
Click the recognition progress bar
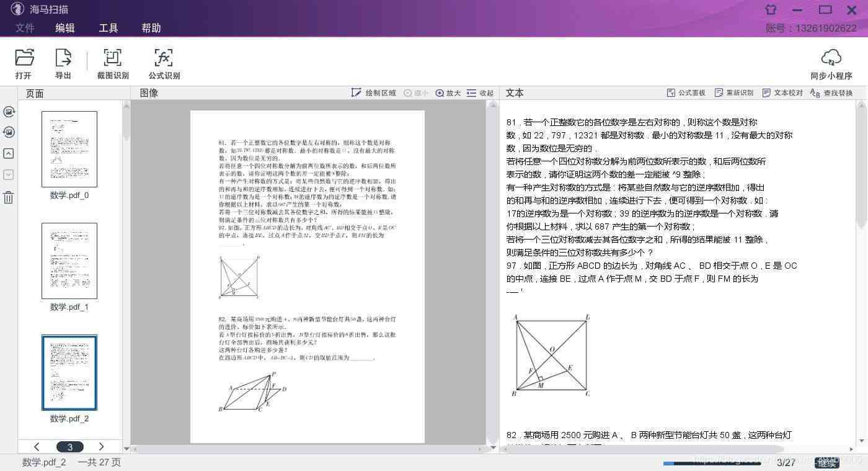[x=712, y=463]
